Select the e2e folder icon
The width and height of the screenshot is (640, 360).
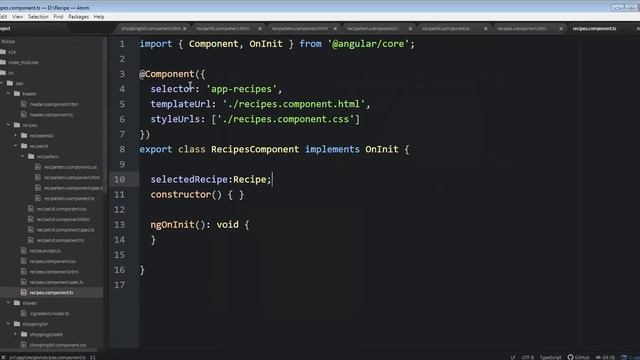click(x=3, y=52)
